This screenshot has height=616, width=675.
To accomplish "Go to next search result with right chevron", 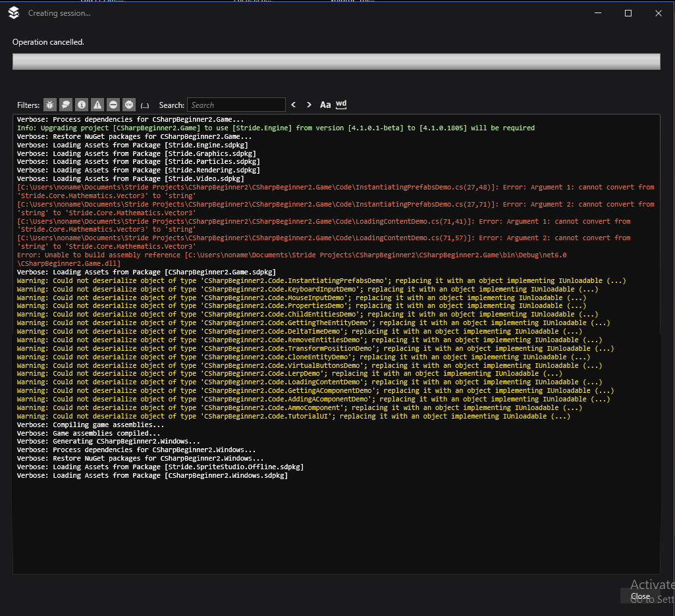I will point(309,104).
